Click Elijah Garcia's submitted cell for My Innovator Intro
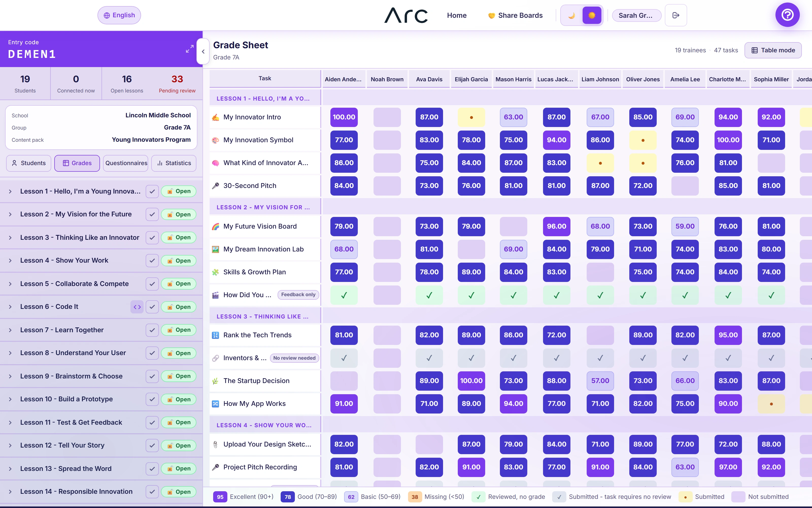The image size is (812, 508). [x=471, y=117]
